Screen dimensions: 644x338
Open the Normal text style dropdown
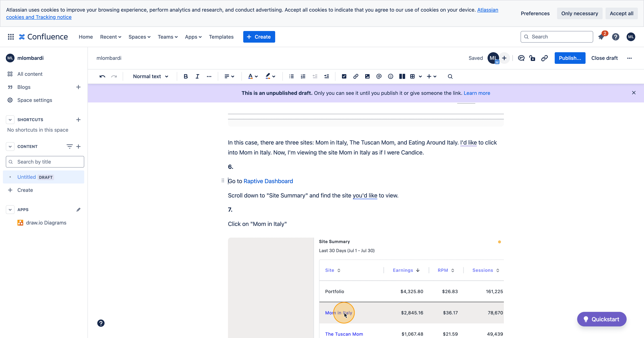coord(150,77)
